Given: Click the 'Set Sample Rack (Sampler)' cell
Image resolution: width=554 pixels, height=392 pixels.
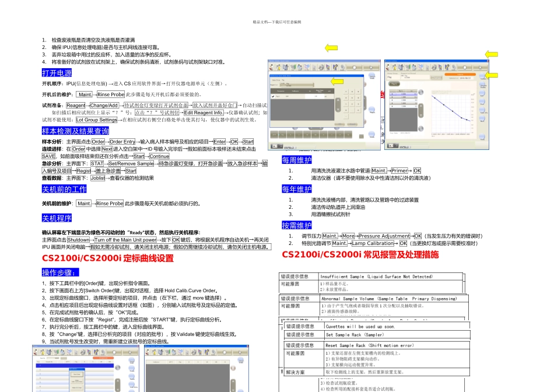Looking at the screenshot, I should point(397,335).
